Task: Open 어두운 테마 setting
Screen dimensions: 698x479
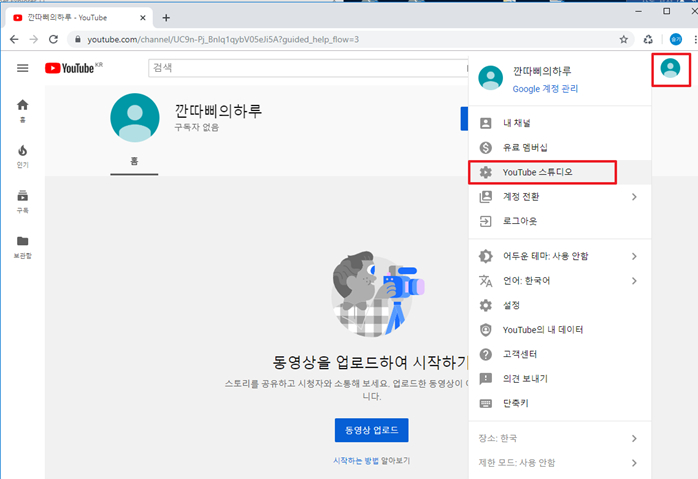Action: pos(560,256)
